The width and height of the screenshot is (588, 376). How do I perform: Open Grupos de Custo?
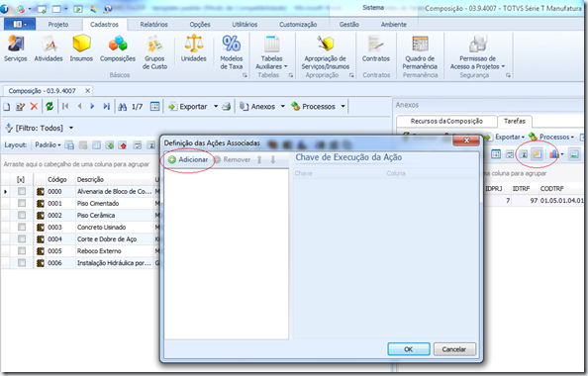tap(154, 51)
